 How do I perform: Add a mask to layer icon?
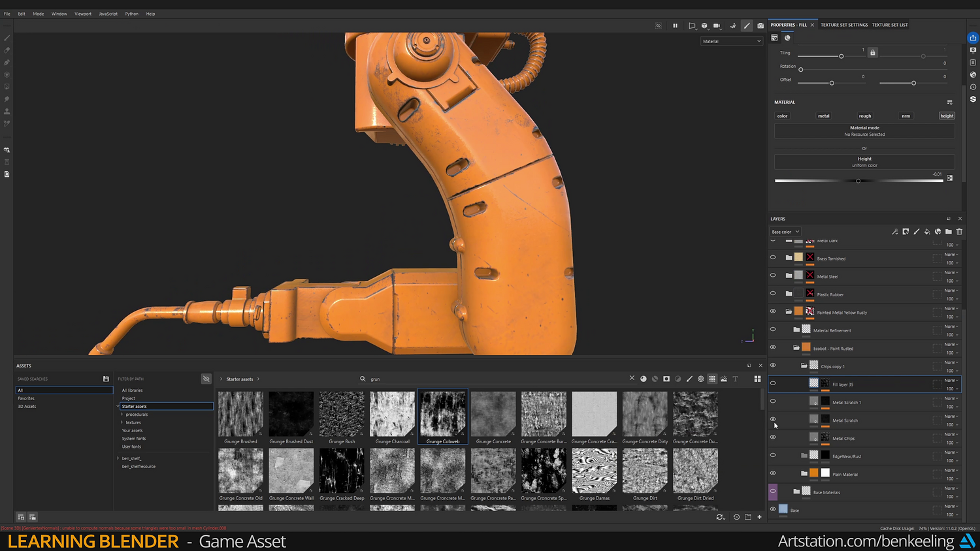tap(906, 232)
